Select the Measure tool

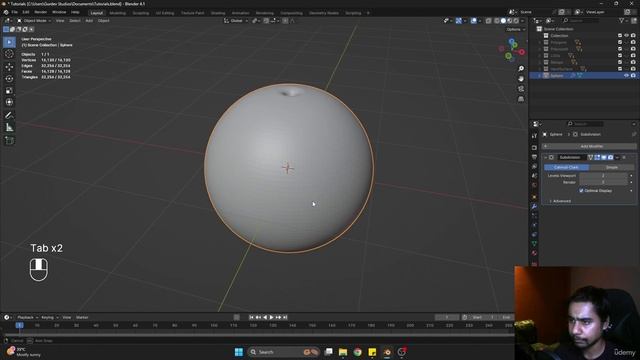click(x=9, y=128)
